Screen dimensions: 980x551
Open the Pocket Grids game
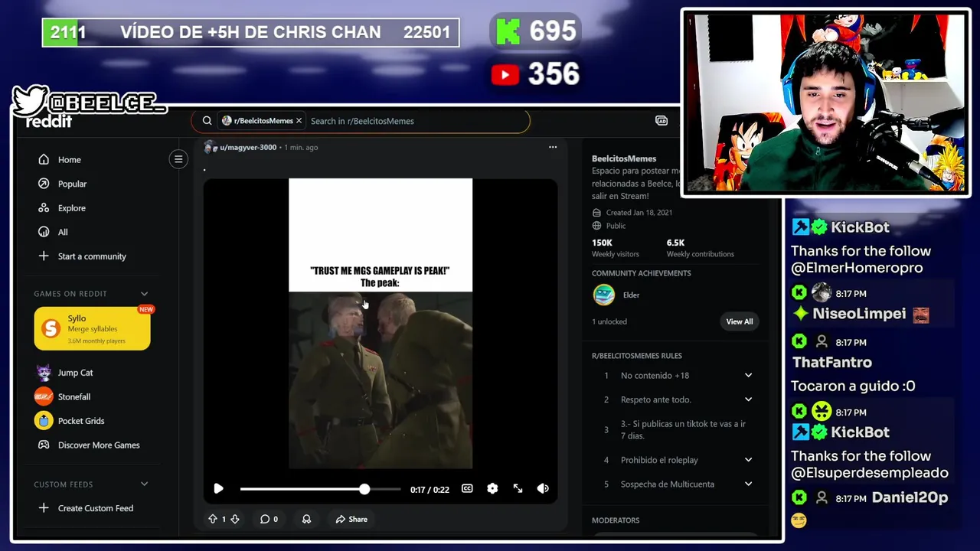tap(80, 421)
